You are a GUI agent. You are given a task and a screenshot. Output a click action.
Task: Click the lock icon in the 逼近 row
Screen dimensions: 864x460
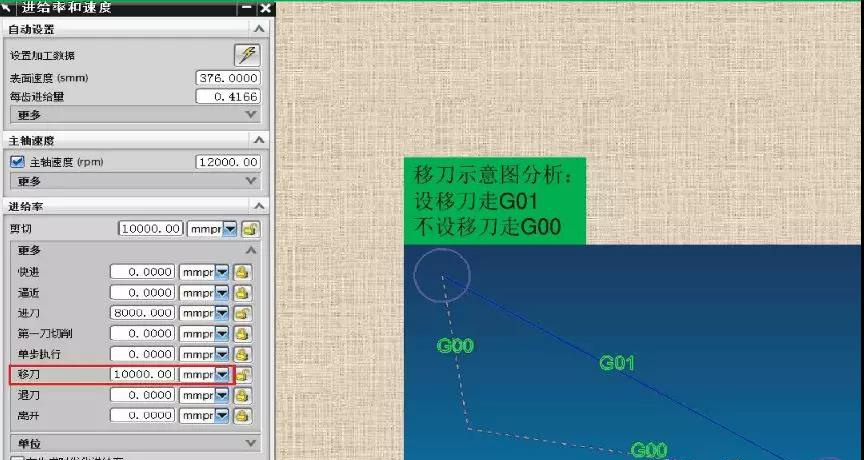coord(241,293)
